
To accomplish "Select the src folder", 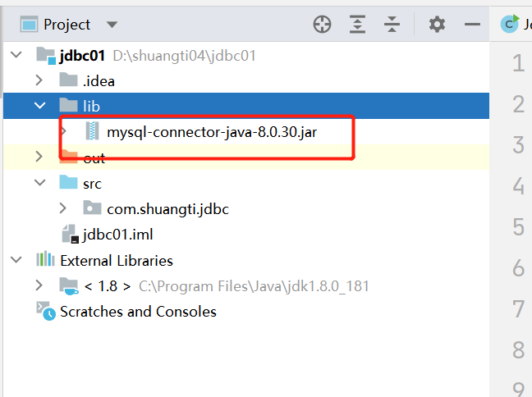I will (x=92, y=183).
